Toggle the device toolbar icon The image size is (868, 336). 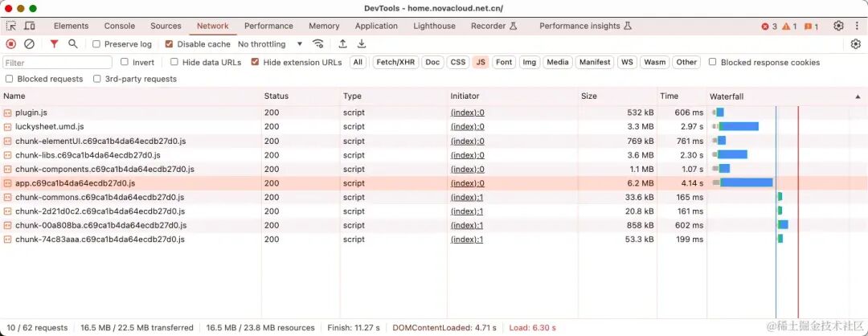tap(30, 26)
